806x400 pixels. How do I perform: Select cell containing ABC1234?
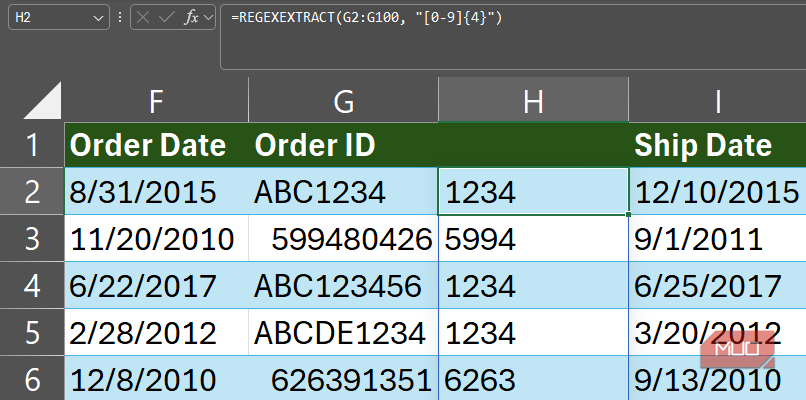pyautogui.click(x=343, y=191)
